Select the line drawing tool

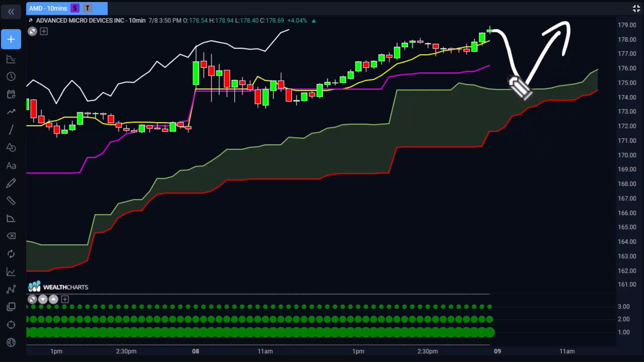pos(11,130)
